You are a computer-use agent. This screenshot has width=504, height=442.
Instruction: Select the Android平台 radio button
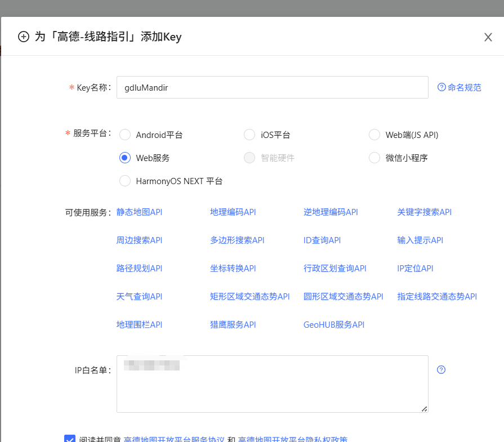pos(125,135)
